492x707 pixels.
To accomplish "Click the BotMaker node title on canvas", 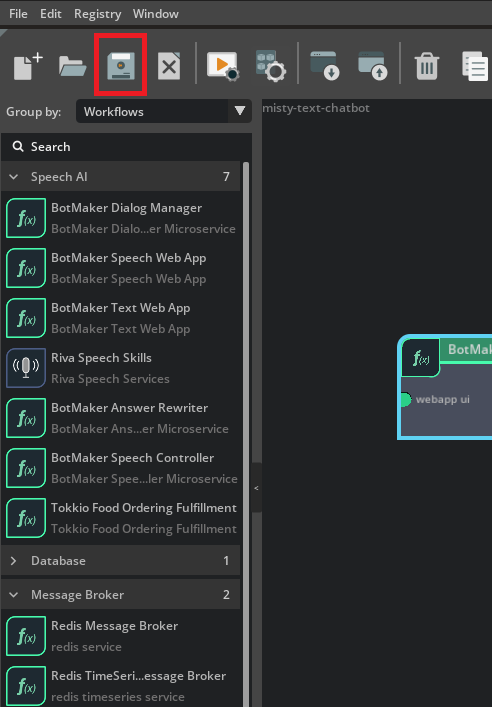I will (469, 349).
